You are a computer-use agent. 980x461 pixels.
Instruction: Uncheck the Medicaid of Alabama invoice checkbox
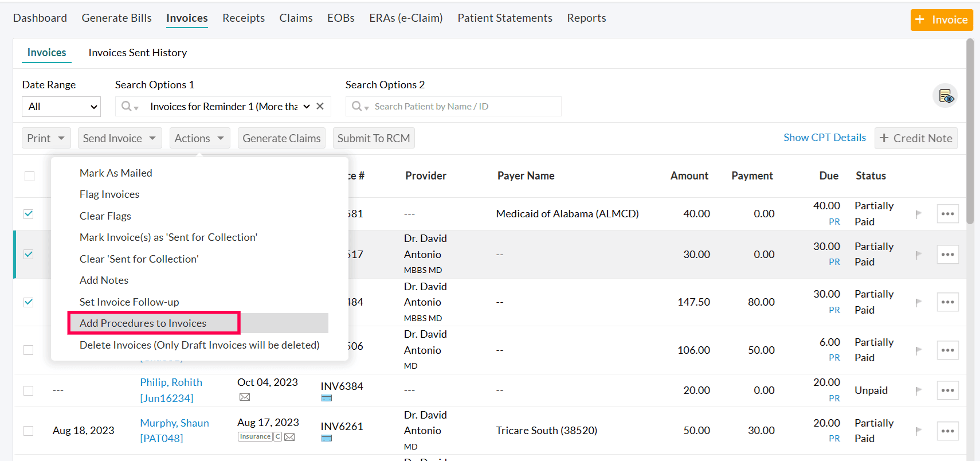(28, 214)
